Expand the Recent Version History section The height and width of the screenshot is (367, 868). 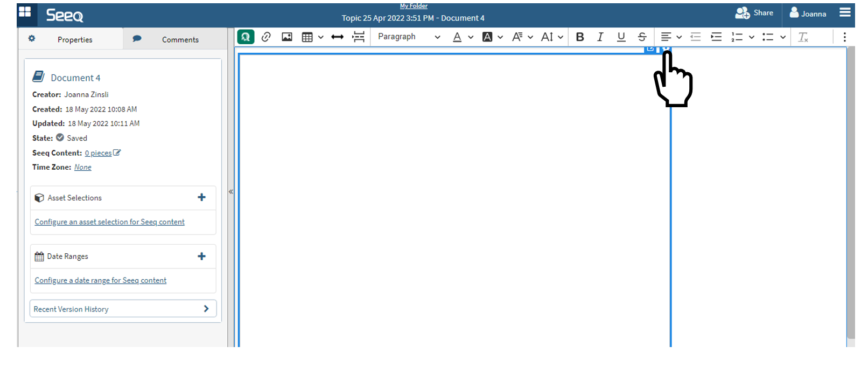pos(123,309)
